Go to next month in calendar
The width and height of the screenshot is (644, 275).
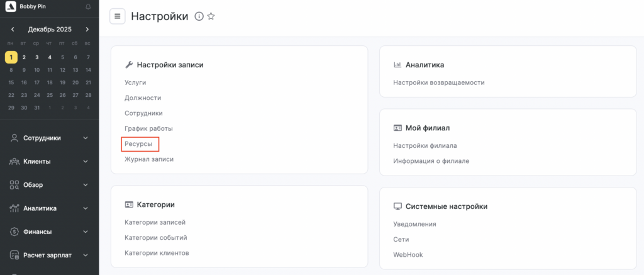point(87,30)
